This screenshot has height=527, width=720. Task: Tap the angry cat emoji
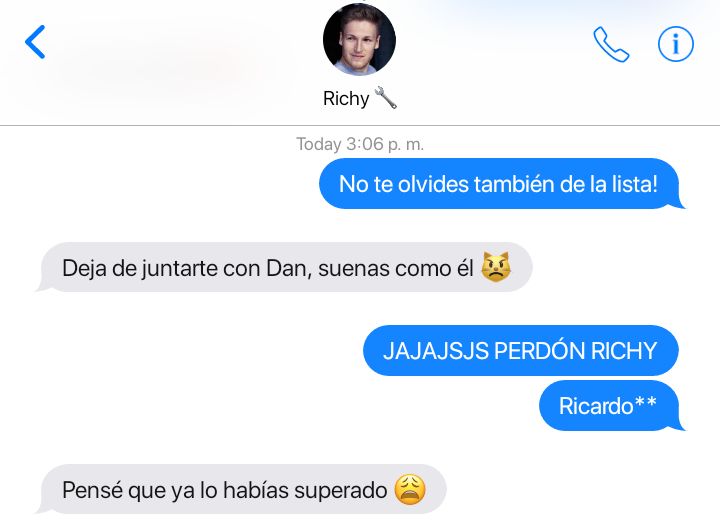[x=495, y=267]
